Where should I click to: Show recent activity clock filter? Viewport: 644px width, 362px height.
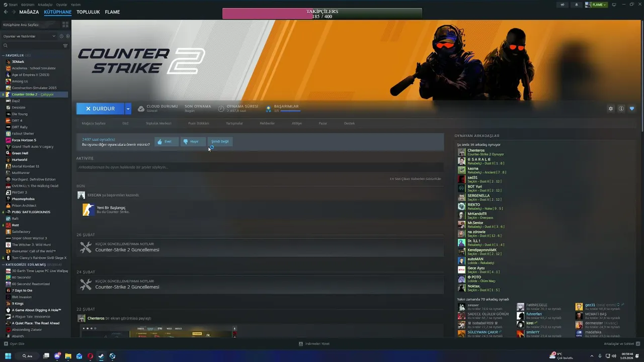click(61, 36)
